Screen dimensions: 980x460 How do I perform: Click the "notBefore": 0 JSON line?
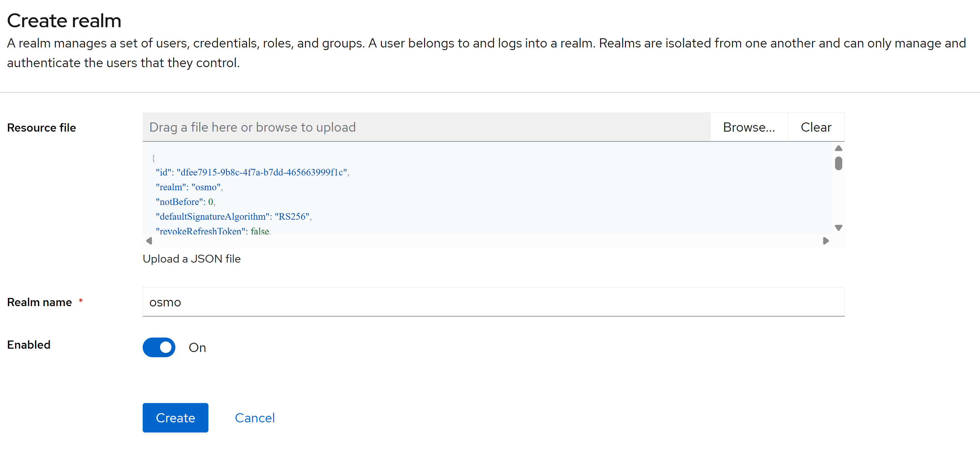185,202
